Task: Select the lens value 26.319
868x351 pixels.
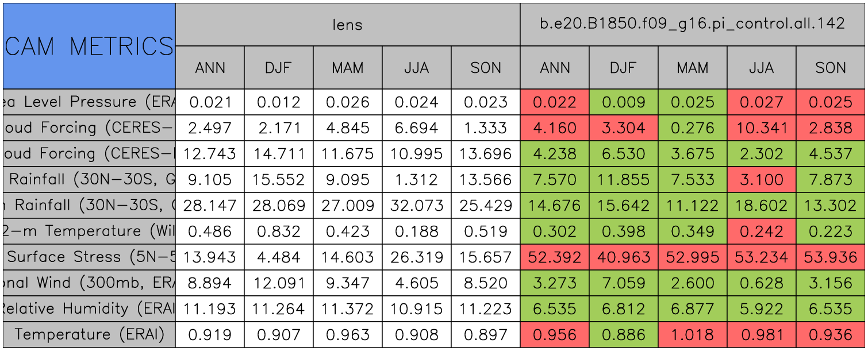Action: click(416, 257)
